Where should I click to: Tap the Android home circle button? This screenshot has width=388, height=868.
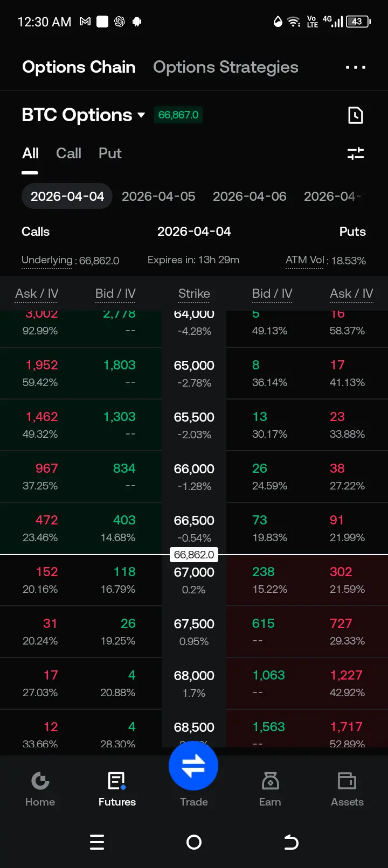[x=194, y=842]
